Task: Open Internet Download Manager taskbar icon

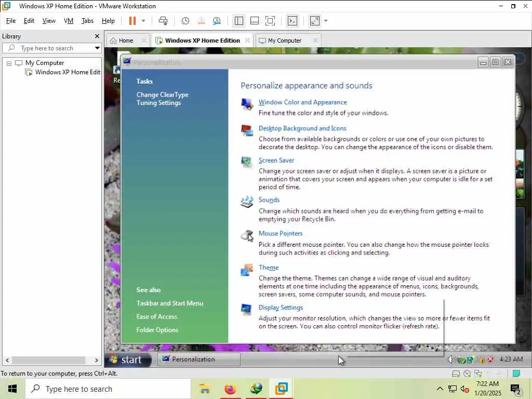Action: [x=256, y=389]
